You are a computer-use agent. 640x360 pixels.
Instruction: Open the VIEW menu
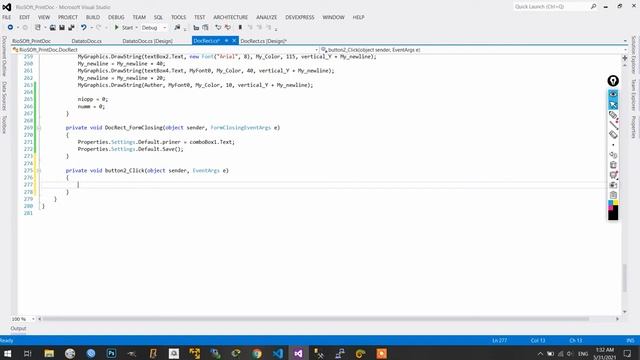coord(44,17)
